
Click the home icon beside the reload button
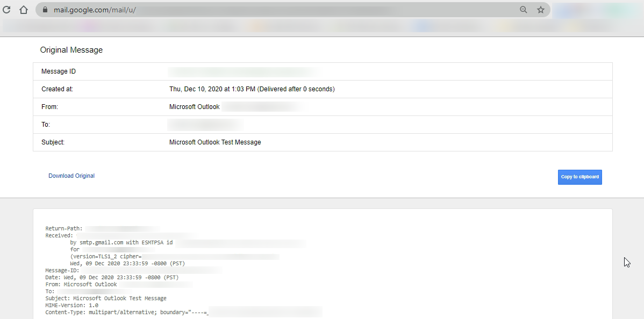coord(24,9)
